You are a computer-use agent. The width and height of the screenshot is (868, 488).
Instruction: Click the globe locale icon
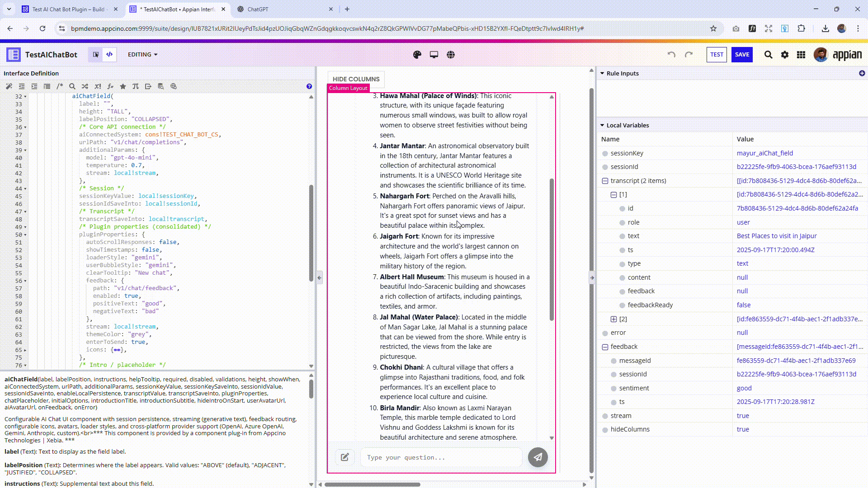(451, 55)
